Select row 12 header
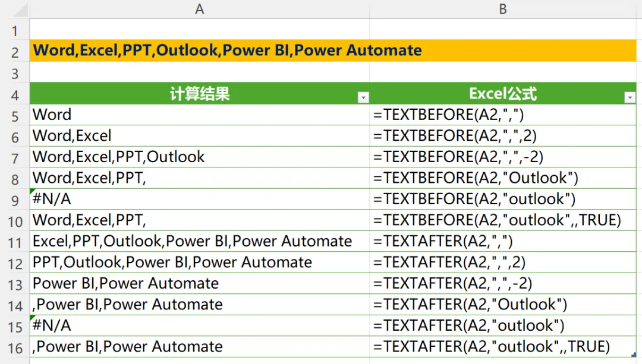Viewport: 642px width, 364px height. point(15,264)
